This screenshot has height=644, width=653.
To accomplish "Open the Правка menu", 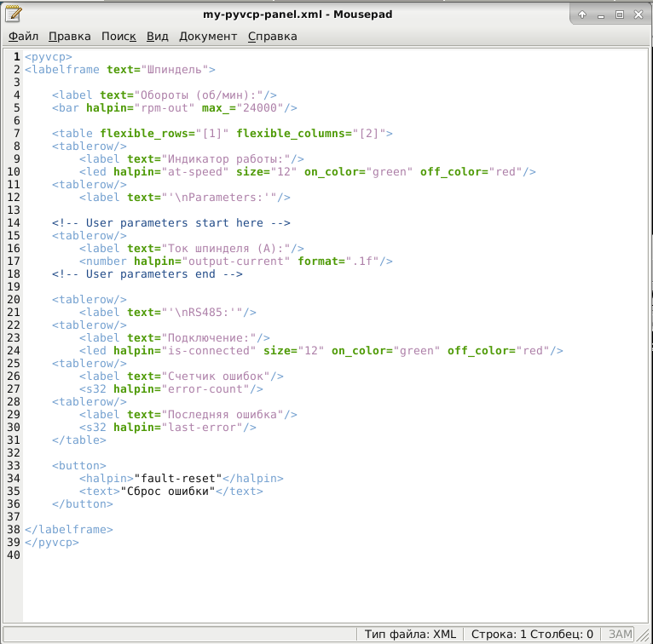I will pyautogui.click(x=70, y=36).
